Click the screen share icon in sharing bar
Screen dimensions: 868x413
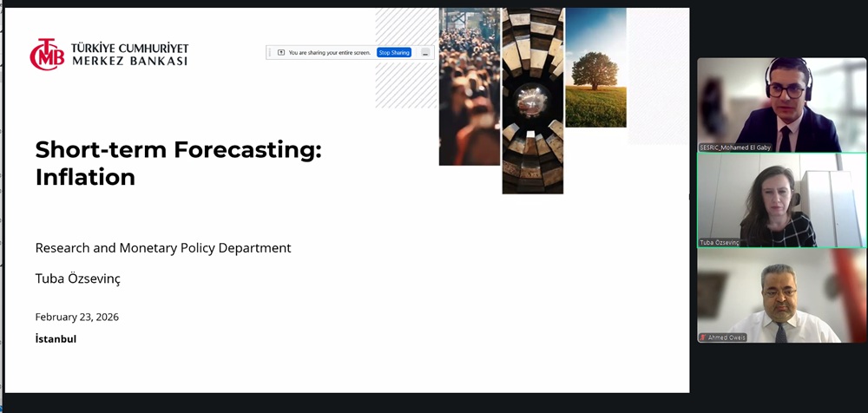pos(281,53)
